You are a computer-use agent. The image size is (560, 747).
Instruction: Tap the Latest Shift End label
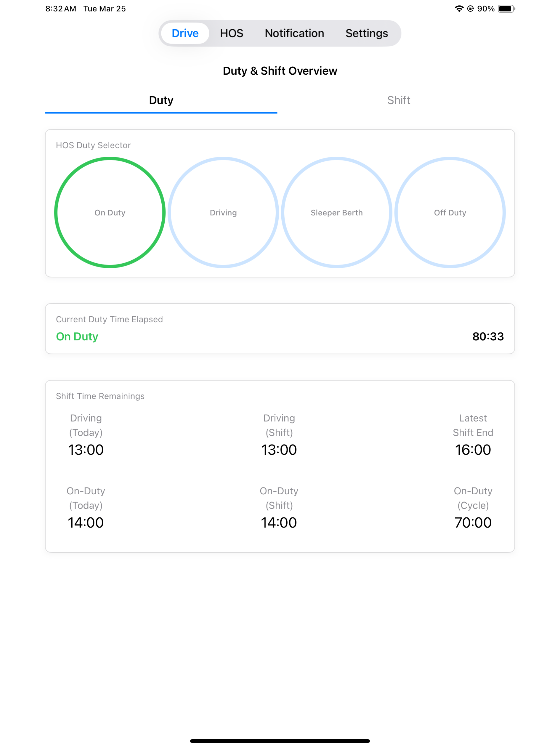tap(473, 425)
